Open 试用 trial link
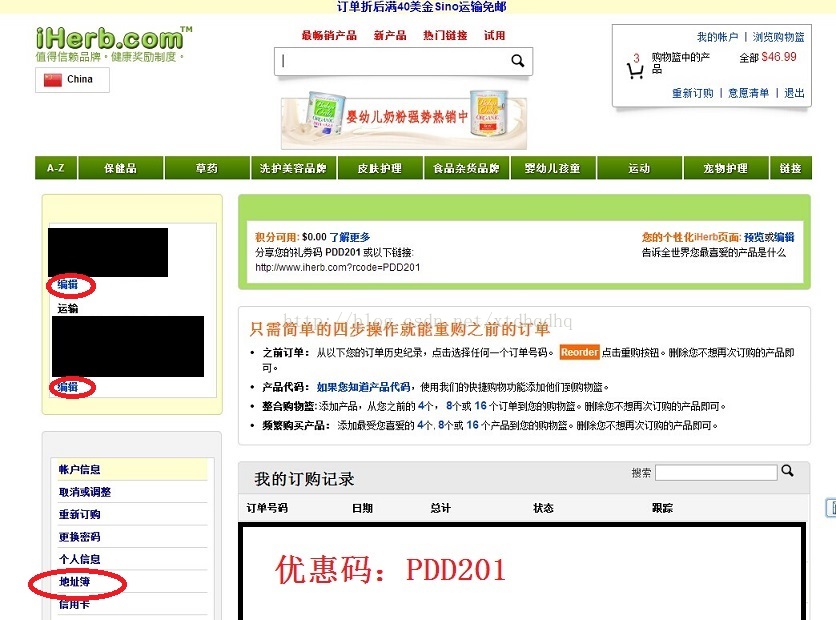Image resolution: width=836 pixels, height=620 pixels. pyautogui.click(x=494, y=36)
